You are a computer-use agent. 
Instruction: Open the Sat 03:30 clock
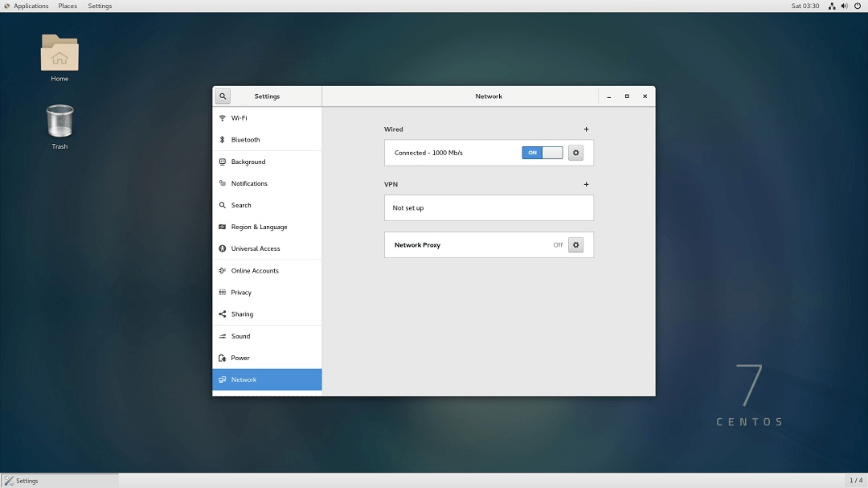point(805,6)
